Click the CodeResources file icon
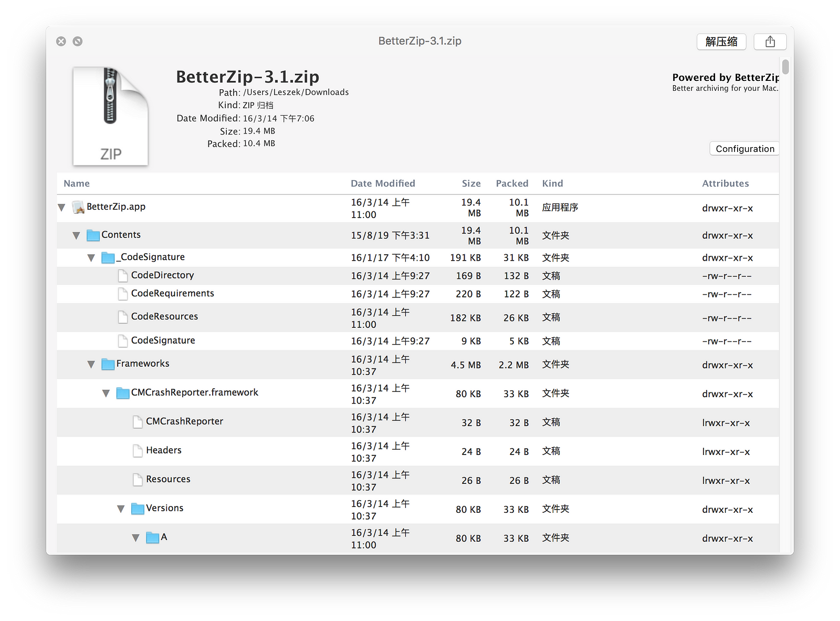 tap(123, 317)
